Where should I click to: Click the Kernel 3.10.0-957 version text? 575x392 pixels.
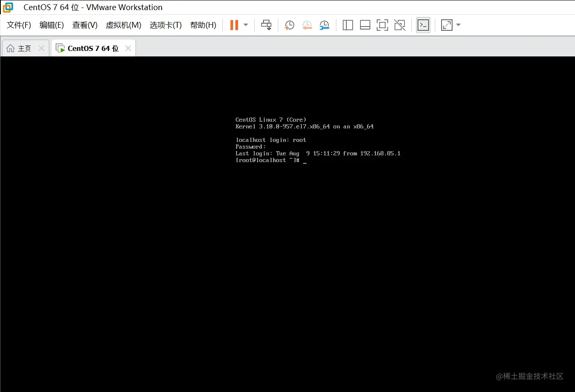click(x=304, y=127)
